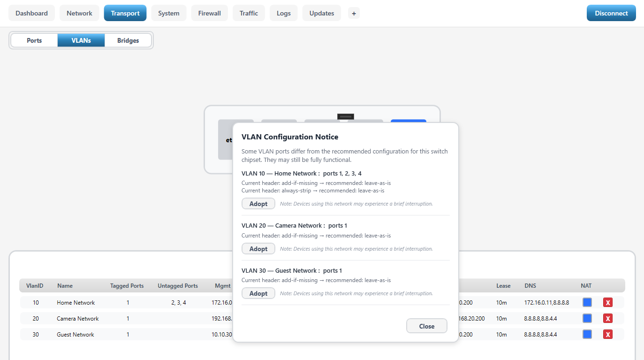644x360 pixels.
Task: Click the DNS column header
Action: point(530,286)
